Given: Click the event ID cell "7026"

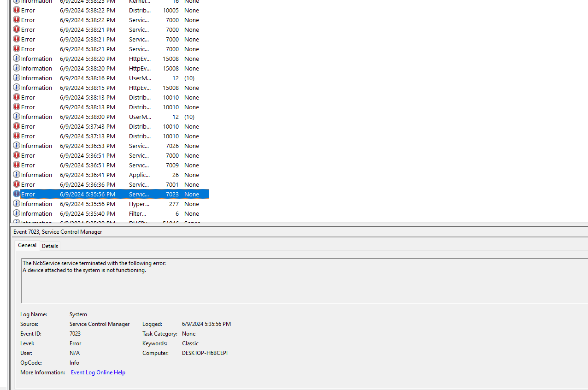Looking at the screenshot, I should [172, 146].
